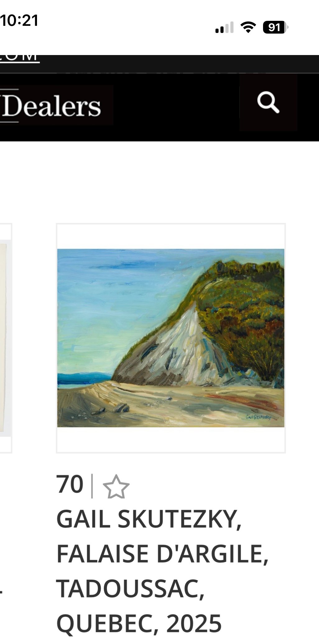Favorite lot 70 with the star icon
Image resolution: width=319 pixels, height=644 pixels.
(x=116, y=487)
